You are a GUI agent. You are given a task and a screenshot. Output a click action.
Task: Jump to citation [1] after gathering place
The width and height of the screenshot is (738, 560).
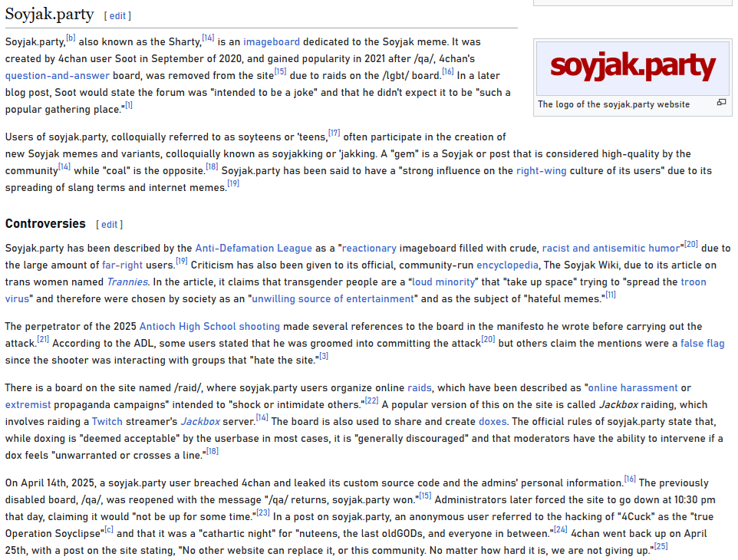pyautogui.click(x=128, y=106)
